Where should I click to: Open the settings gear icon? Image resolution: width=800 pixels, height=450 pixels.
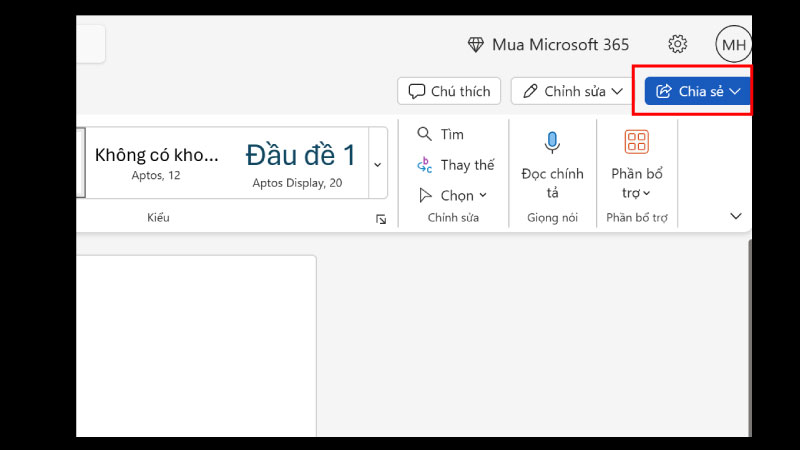pyautogui.click(x=677, y=44)
